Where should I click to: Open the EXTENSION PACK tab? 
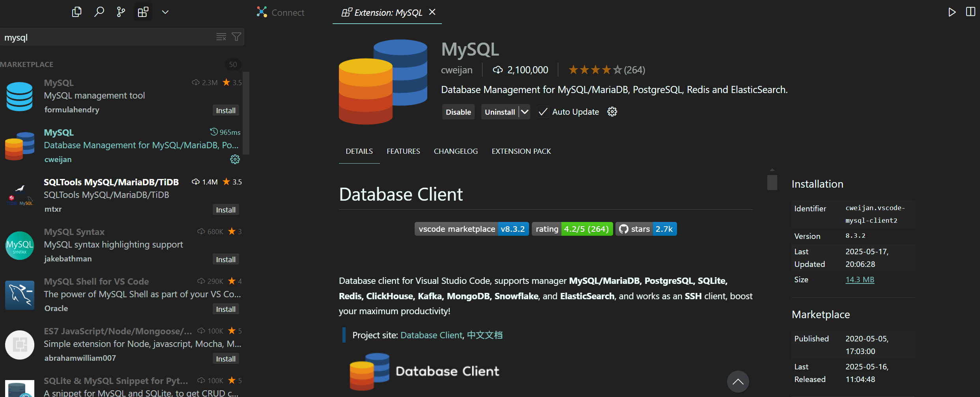[x=521, y=151]
